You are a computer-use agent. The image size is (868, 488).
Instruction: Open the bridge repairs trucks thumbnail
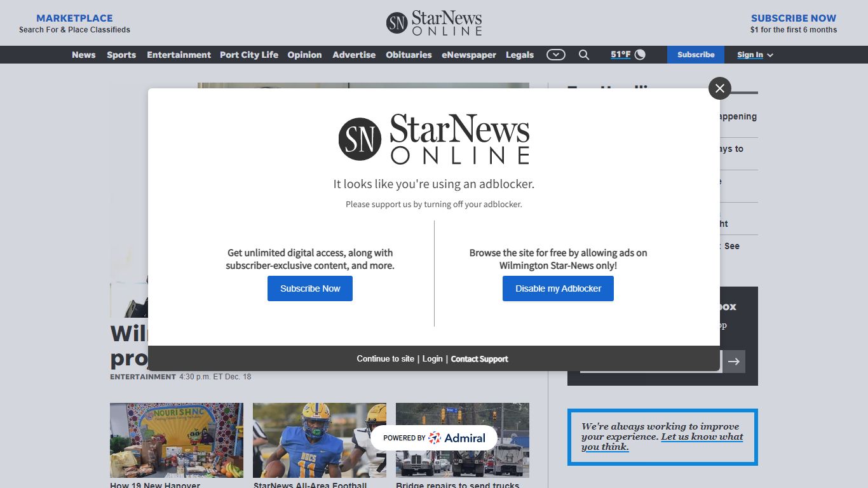pos(463,440)
